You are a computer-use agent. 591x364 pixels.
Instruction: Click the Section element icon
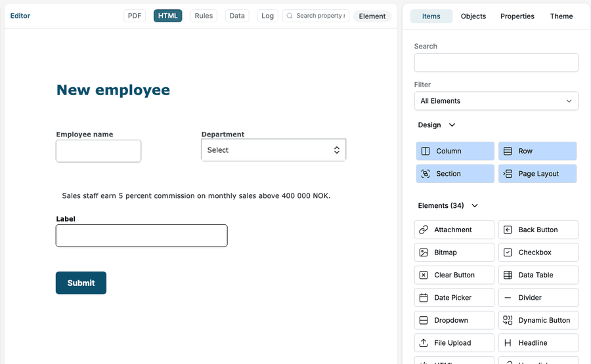[x=425, y=174]
